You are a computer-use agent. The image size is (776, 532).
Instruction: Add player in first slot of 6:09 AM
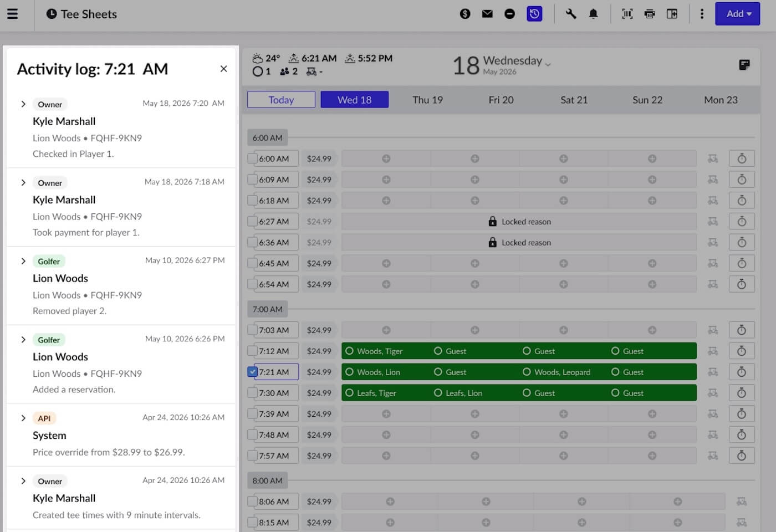[x=386, y=180]
